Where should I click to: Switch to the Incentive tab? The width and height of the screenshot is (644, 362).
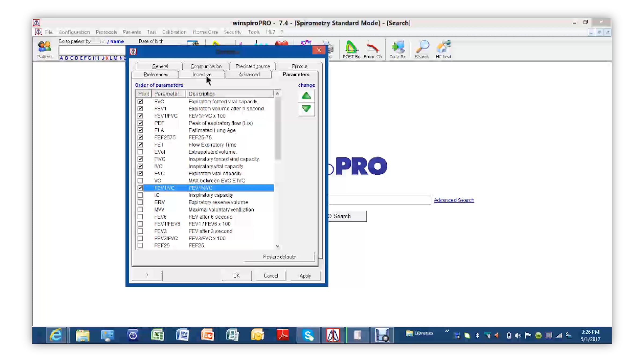pyautogui.click(x=202, y=74)
